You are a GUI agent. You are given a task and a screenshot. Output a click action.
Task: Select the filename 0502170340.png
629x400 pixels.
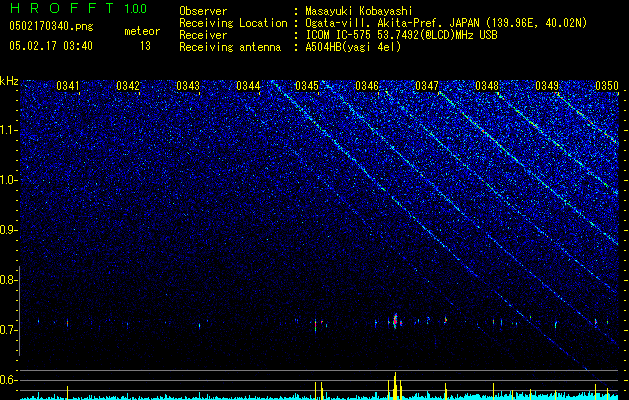[x=51, y=26]
